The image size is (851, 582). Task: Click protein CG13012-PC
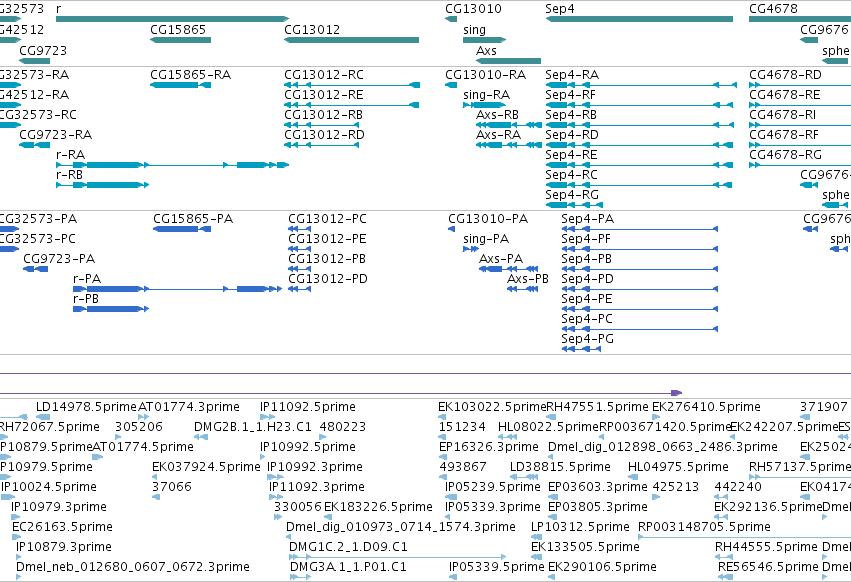300,229
